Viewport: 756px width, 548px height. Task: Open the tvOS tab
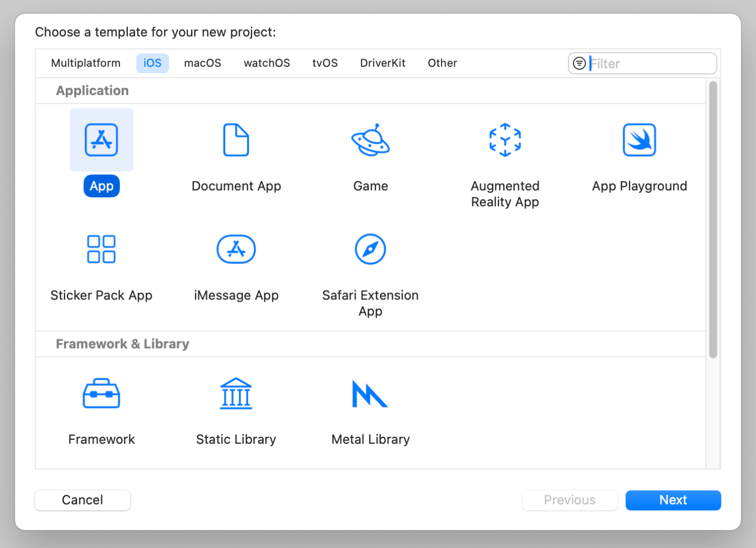[325, 63]
